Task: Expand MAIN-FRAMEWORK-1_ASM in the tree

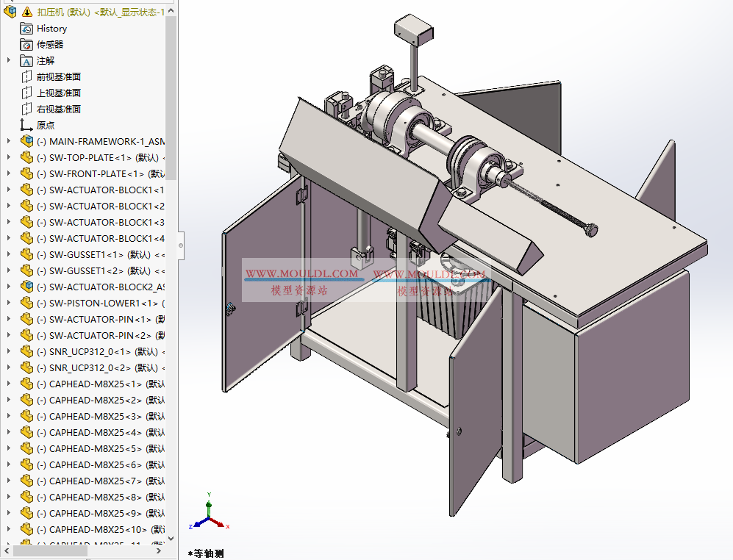Action: [7, 141]
